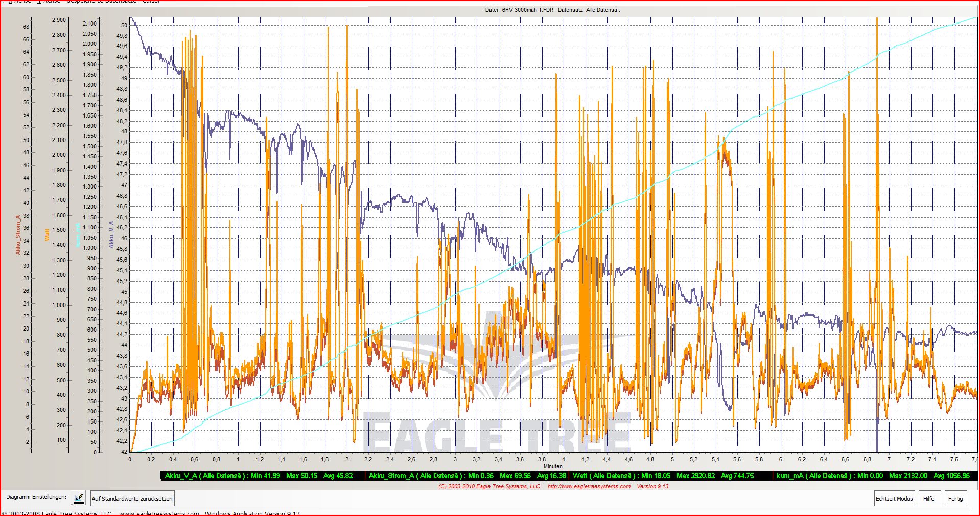Select the purple Akku_V_A axis label
Screen dimensions: 980x516
pos(111,235)
